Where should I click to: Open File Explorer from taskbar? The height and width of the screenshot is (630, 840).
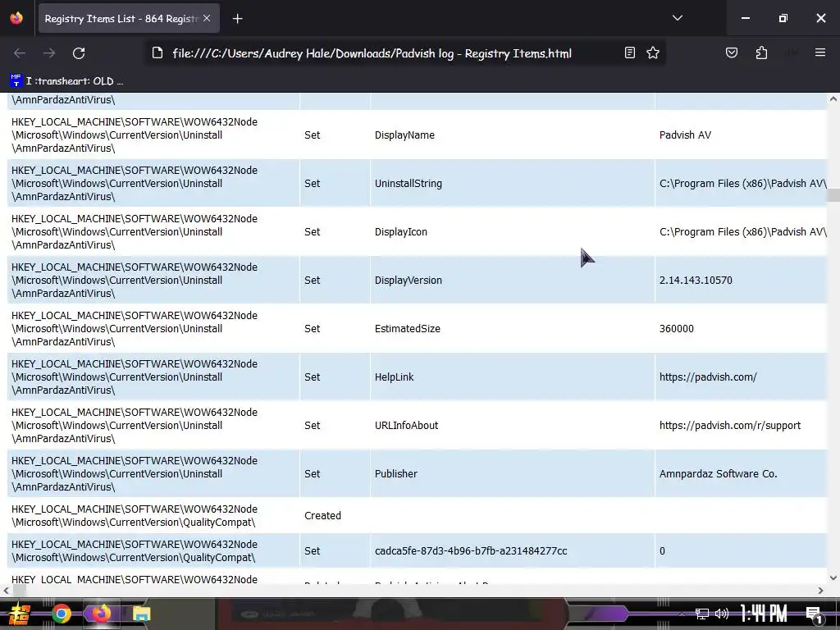[141, 614]
